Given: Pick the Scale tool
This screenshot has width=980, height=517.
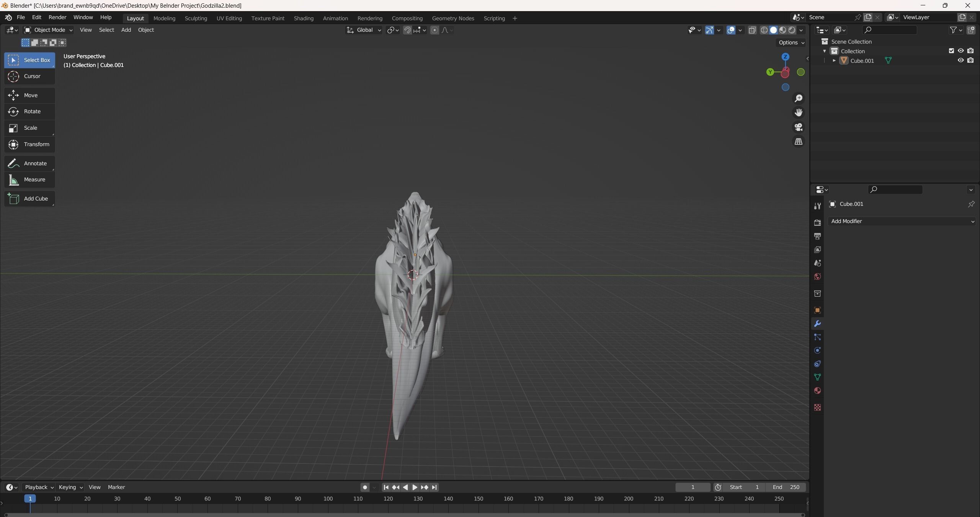Looking at the screenshot, I should [x=29, y=128].
